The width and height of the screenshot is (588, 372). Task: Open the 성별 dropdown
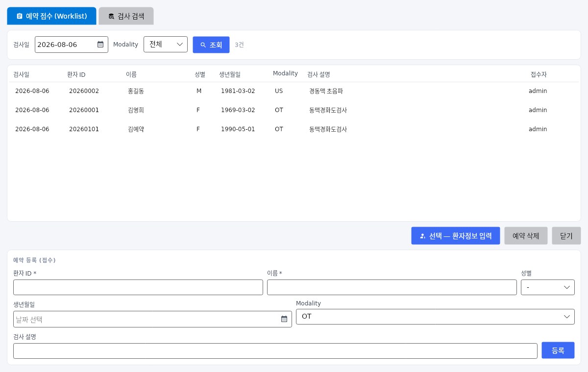click(548, 287)
